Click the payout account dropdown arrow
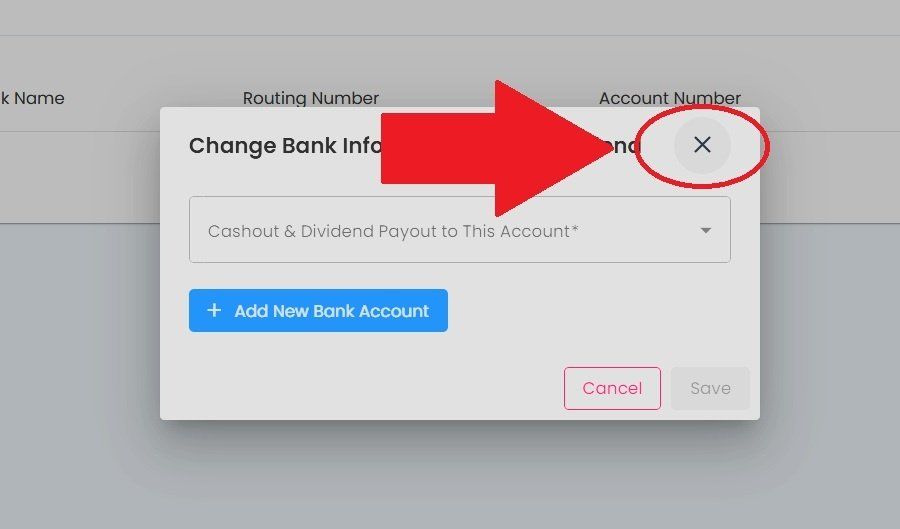 pos(705,231)
